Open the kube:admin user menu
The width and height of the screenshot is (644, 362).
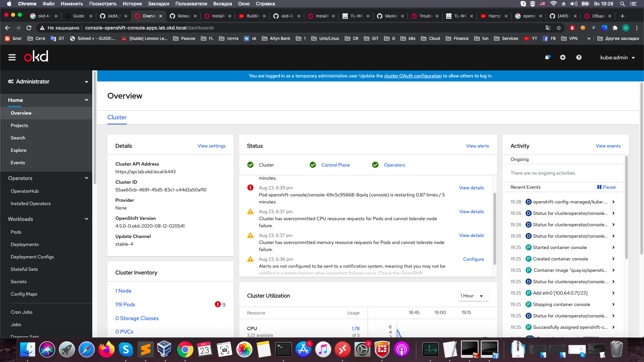(x=617, y=58)
